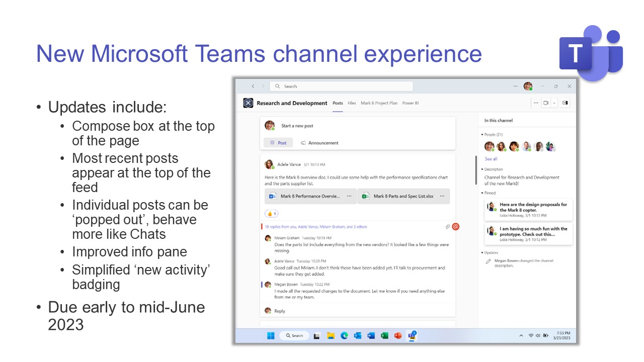Screen dimensions: 644x362
Task: Click the back navigation arrow in Teams
Action: pos(253,86)
